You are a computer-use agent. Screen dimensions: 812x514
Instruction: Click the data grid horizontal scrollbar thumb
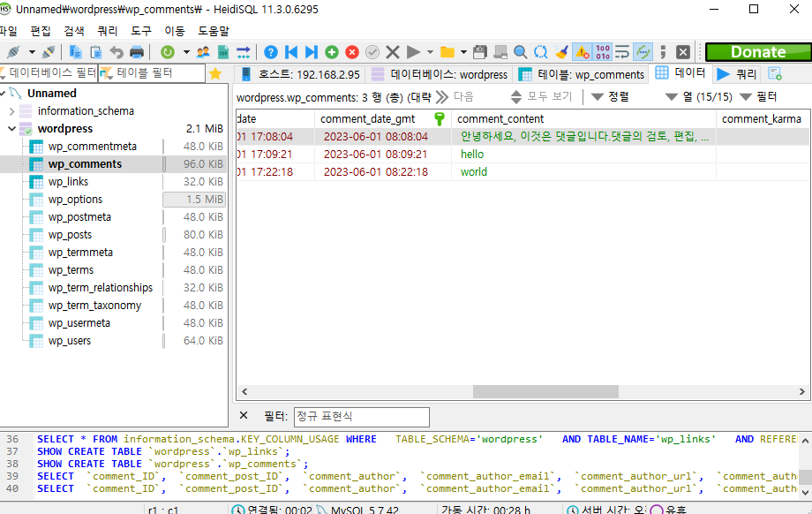(545, 392)
